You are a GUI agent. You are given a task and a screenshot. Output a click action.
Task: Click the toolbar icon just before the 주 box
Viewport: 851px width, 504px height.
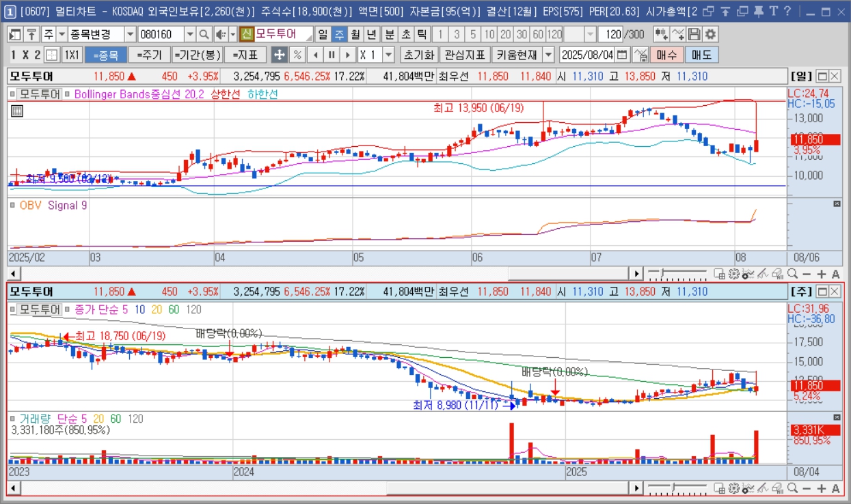(x=31, y=34)
